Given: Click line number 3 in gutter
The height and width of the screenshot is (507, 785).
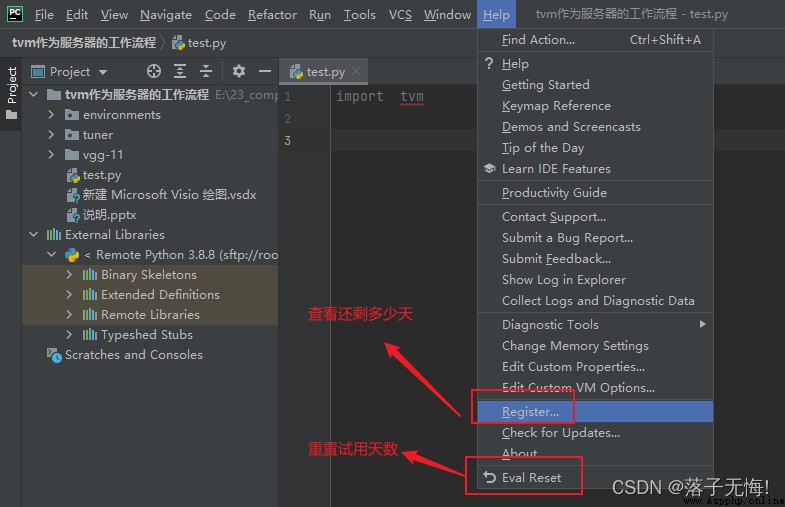Looking at the screenshot, I should pos(287,141).
